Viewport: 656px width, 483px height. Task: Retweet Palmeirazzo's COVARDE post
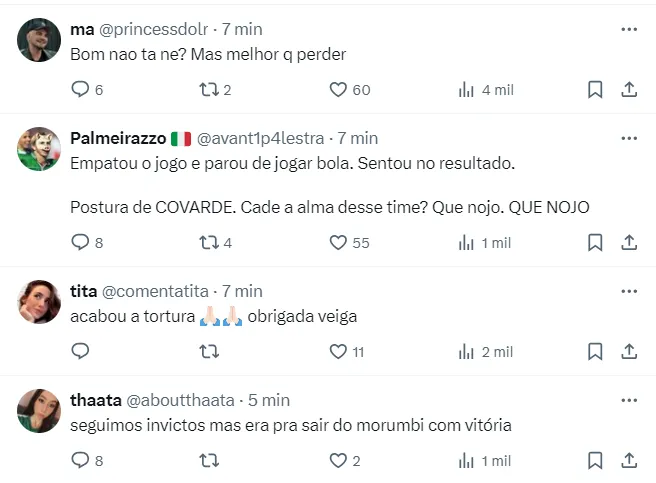208,242
